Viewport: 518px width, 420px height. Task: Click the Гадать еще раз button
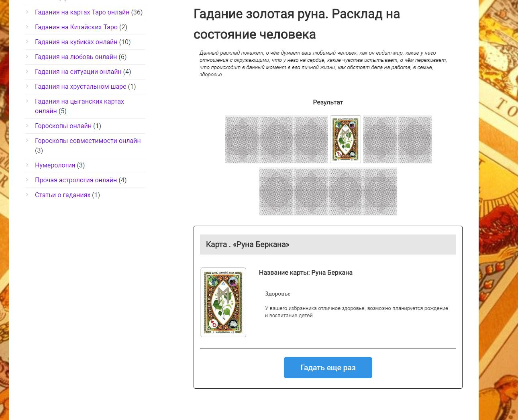click(328, 367)
